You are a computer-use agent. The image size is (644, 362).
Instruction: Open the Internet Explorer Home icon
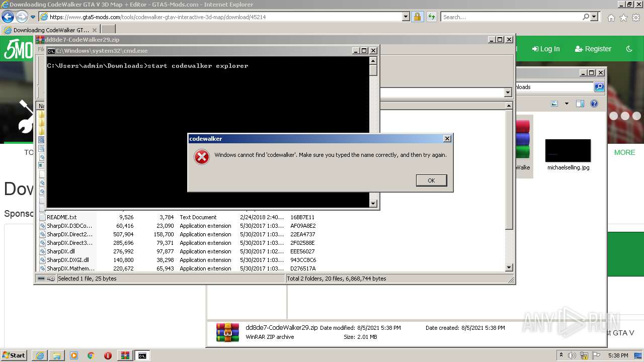[x=611, y=18]
